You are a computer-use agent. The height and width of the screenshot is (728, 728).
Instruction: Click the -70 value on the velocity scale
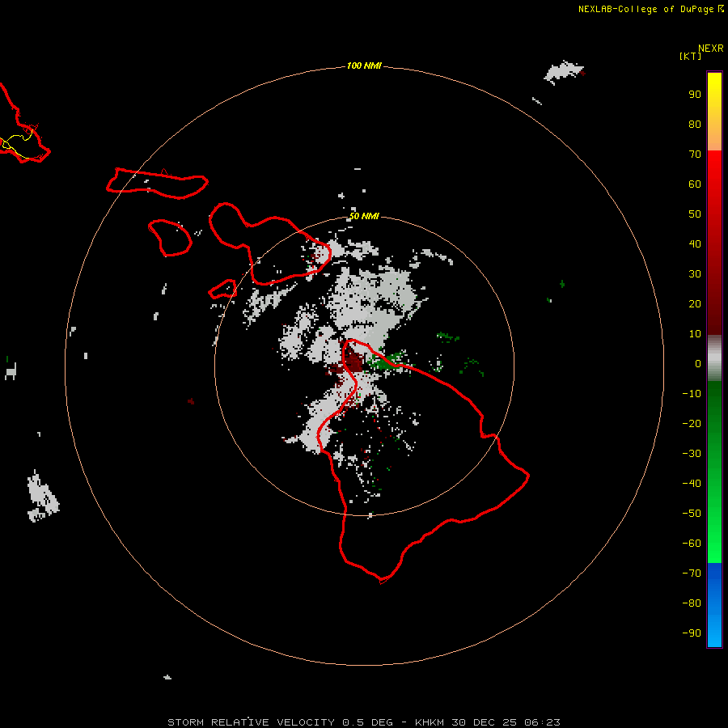coord(692,574)
